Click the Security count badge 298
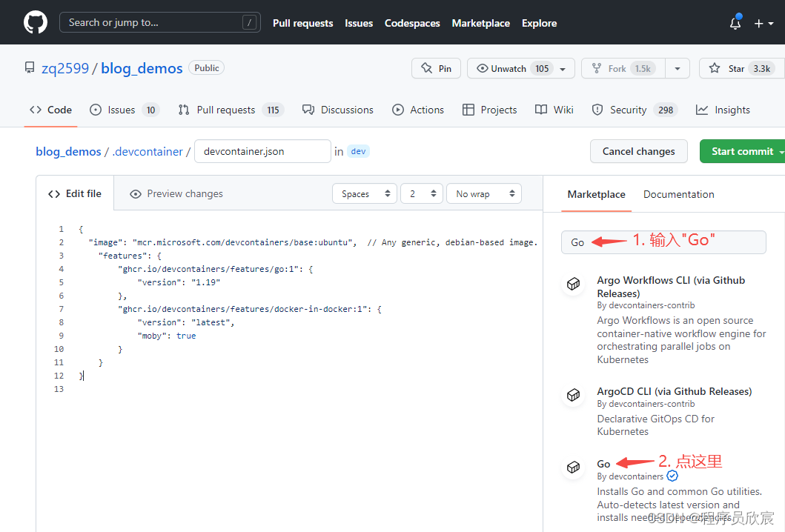This screenshot has width=785, height=532. coord(666,110)
